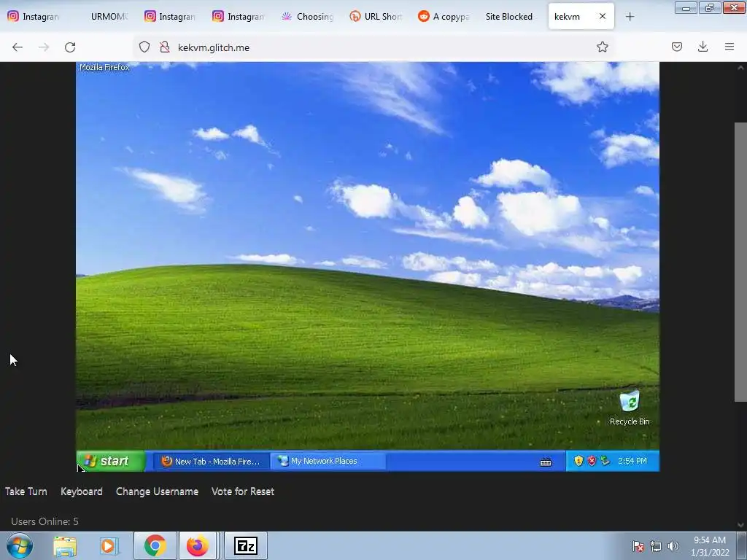
Task: Bookmark this page with the star icon
Action: (x=602, y=47)
